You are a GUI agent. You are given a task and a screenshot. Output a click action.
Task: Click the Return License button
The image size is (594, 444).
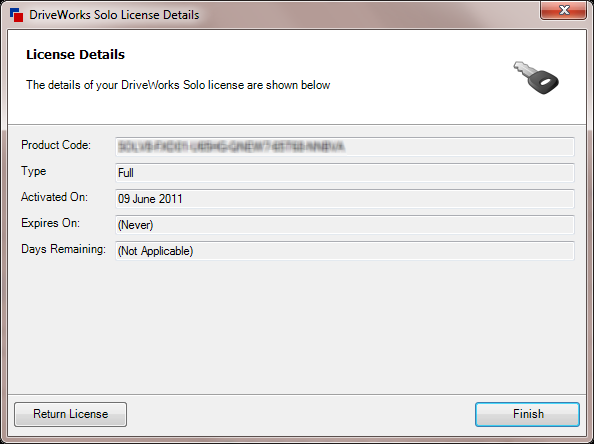click(x=70, y=414)
